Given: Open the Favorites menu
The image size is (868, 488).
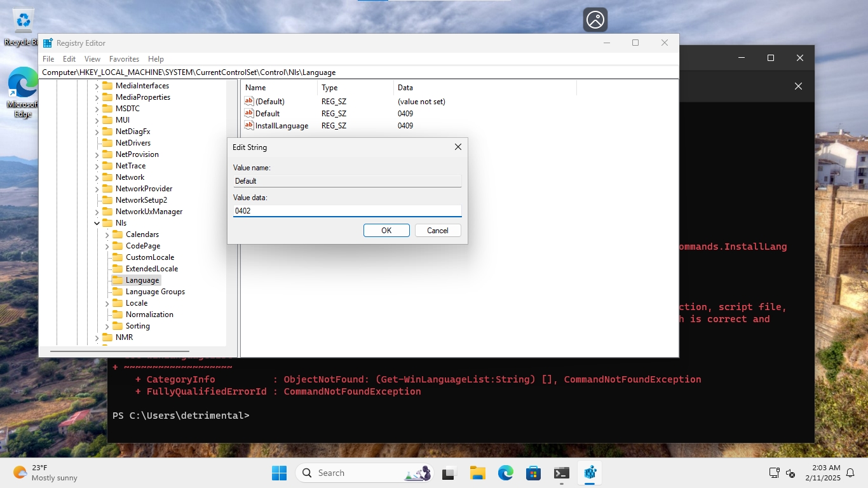Looking at the screenshot, I should (x=124, y=59).
